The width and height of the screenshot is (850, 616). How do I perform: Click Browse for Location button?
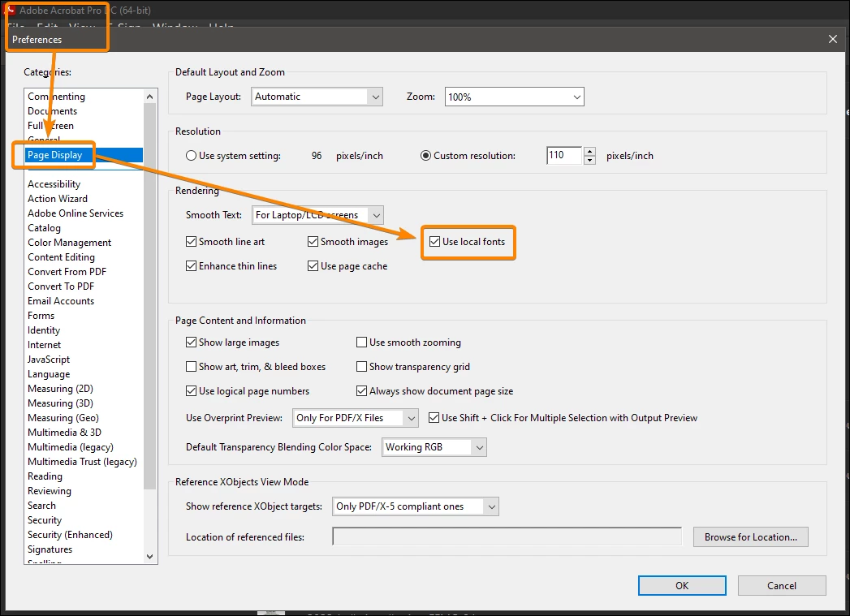(751, 537)
